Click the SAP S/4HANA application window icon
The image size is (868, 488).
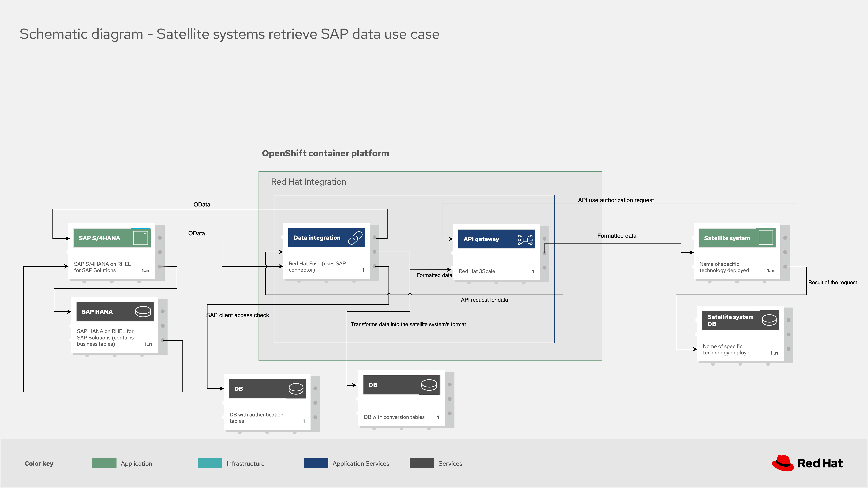(x=141, y=238)
